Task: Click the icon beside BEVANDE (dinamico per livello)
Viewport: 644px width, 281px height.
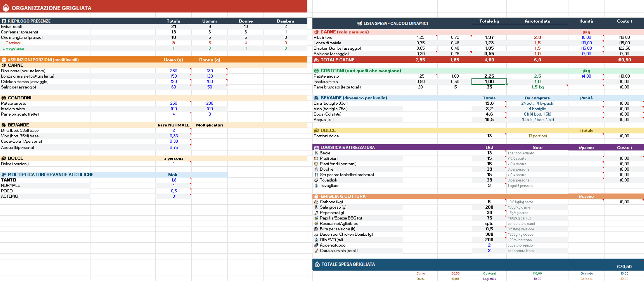Action: (316, 98)
